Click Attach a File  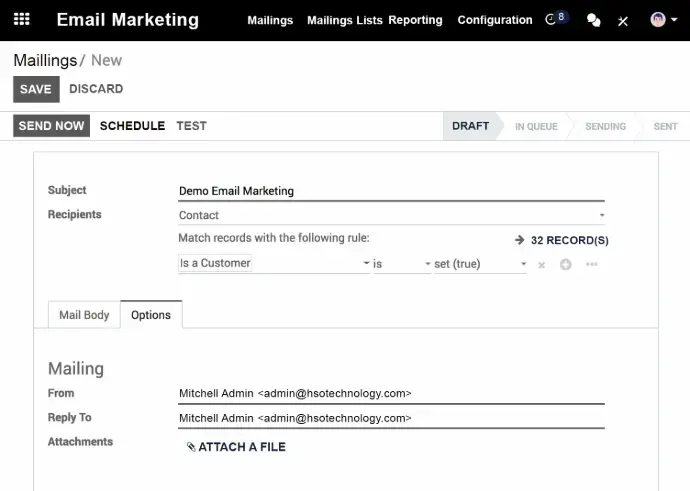coord(236,447)
